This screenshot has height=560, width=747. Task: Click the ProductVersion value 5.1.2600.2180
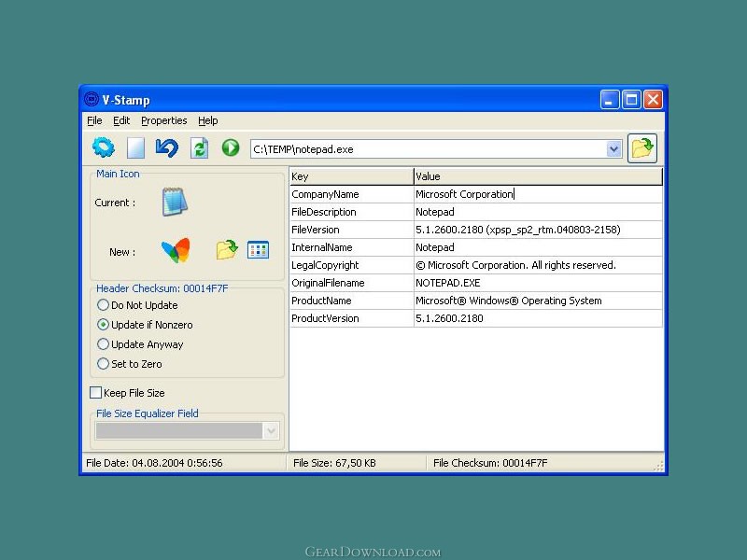coord(539,318)
